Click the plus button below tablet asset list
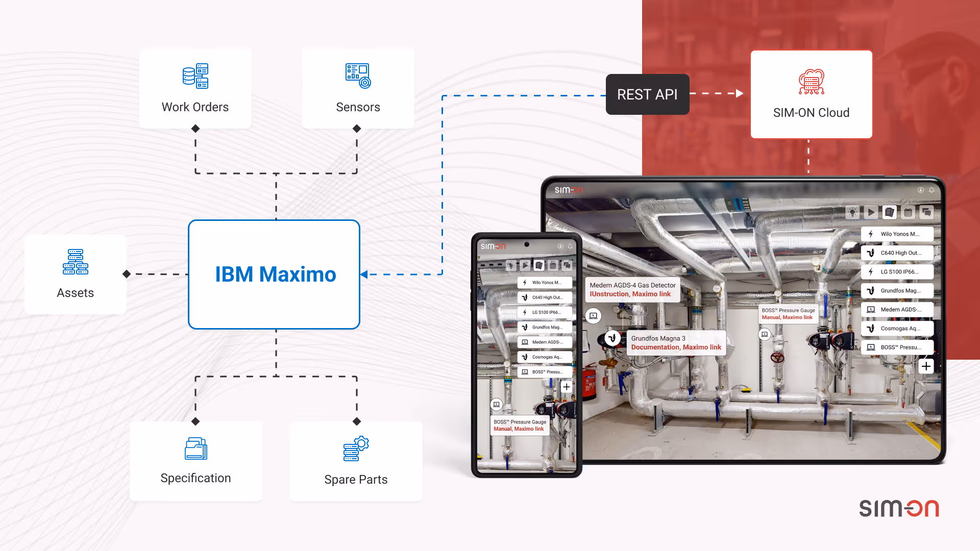The height and width of the screenshot is (551, 980). (926, 366)
